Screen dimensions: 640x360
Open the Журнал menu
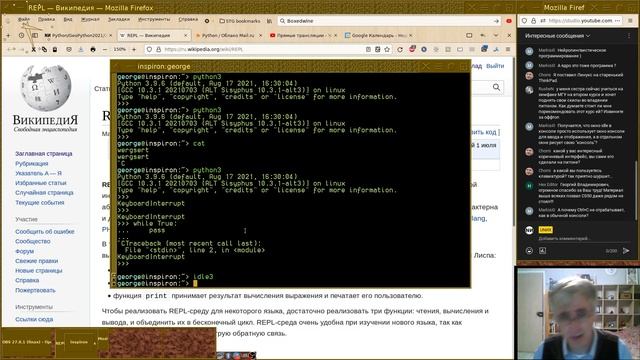[x=90, y=20]
